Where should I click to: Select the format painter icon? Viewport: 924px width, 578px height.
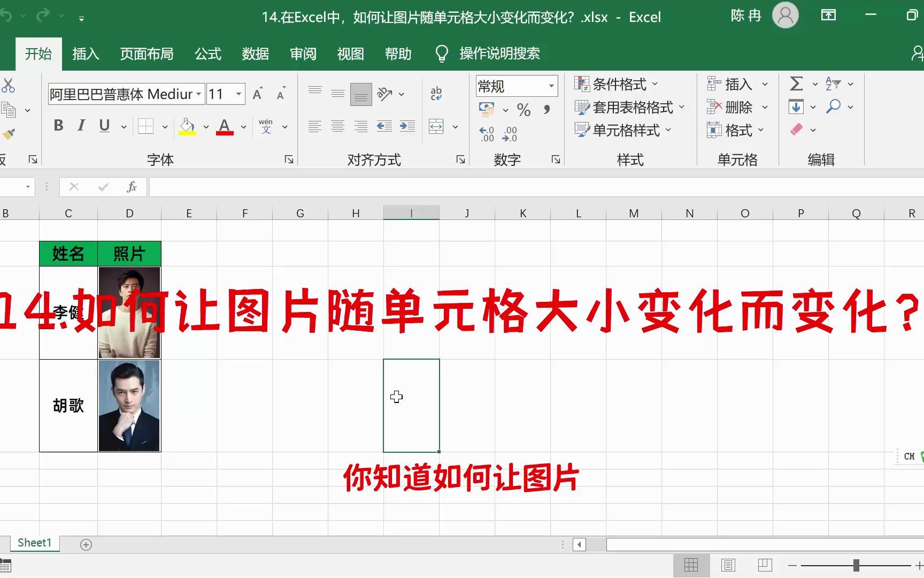click(x=9, y=134)
